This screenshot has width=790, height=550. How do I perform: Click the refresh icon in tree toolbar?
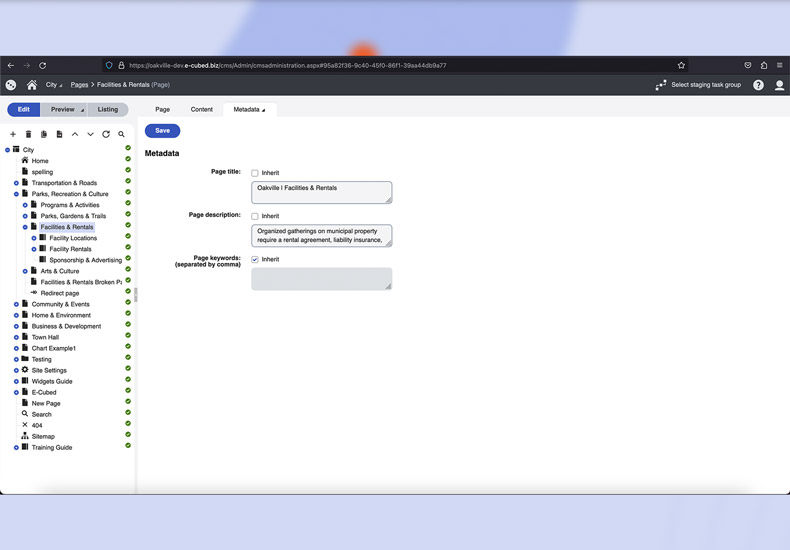106,134
